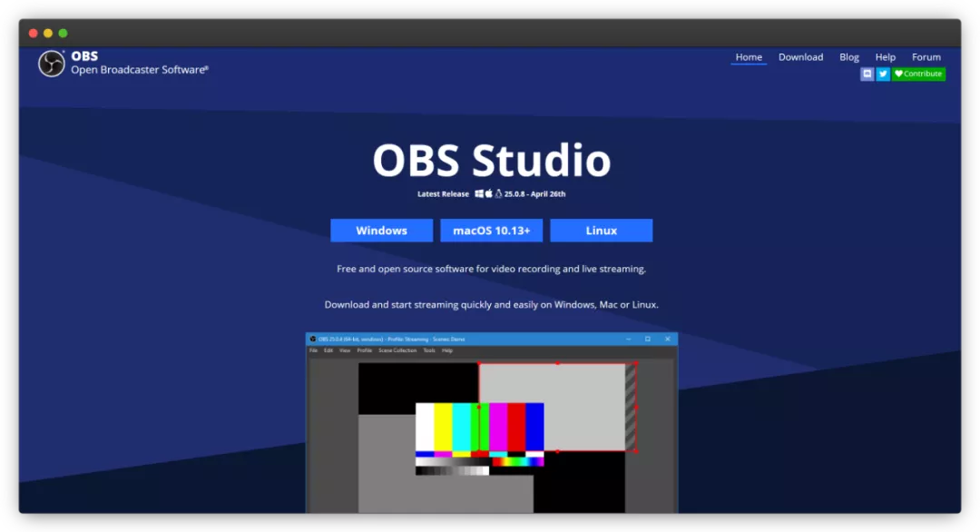Viewport: 980px width, 532px height.
Task: Click the '25.0.8 - April 26th' release text
Action: [x=534, y=193]
